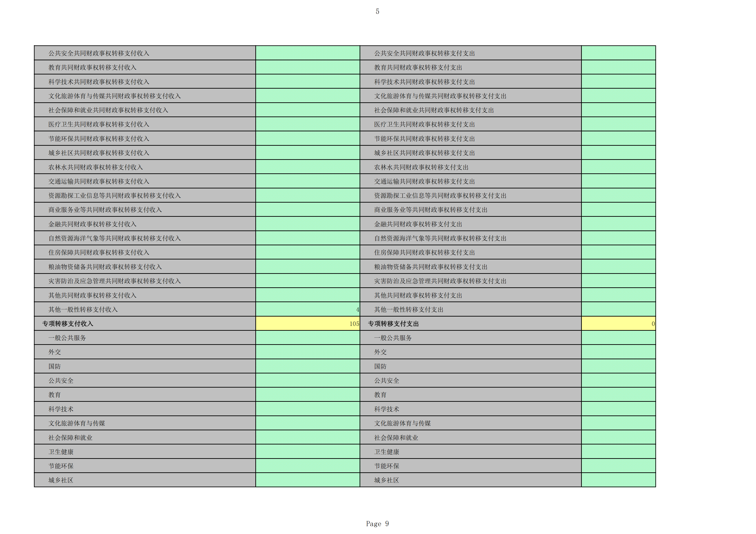
Task: Click 公共安全共同财政事权转移支付支出
Action: (425, 53)
